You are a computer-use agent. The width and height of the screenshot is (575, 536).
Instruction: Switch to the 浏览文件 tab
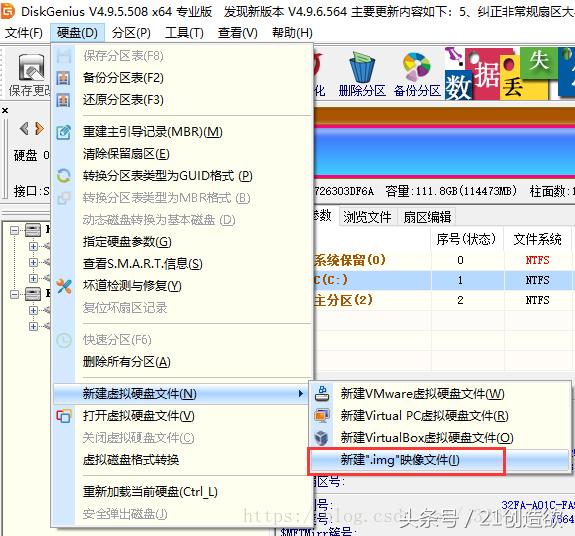[x=367, y=217]
